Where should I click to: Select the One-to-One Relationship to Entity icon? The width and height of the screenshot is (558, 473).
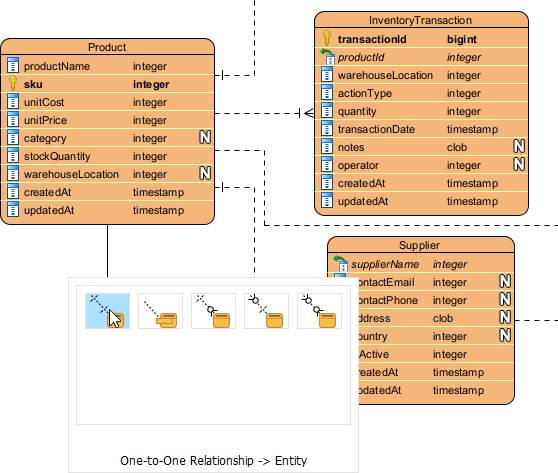[x=107, y=311]
